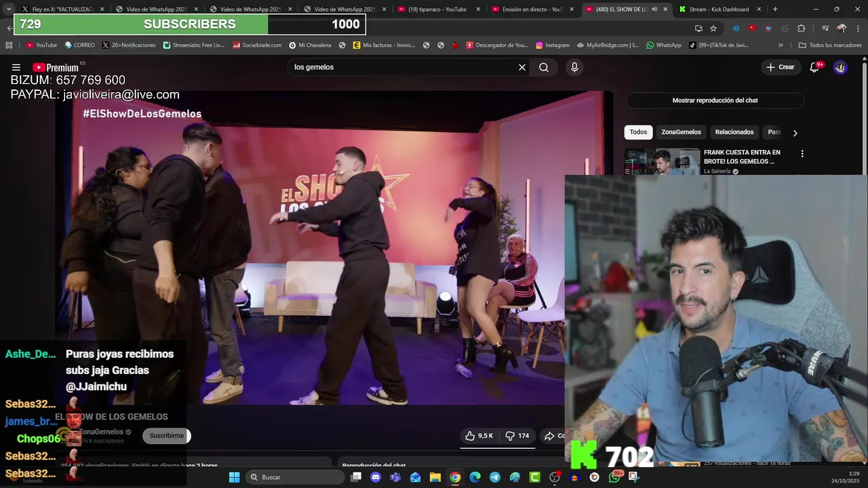This screenshot has width=868, height=488.
Task: Open CORREO bookmark
Action: point(79,45)
